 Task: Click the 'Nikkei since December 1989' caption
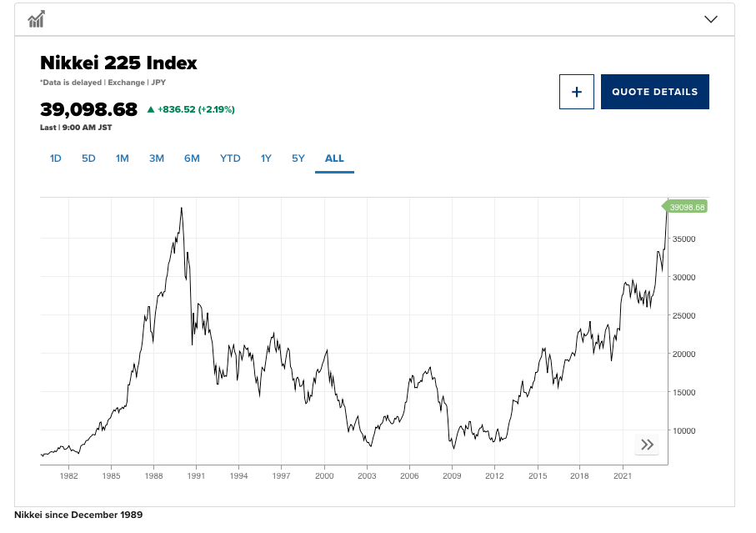78,515
